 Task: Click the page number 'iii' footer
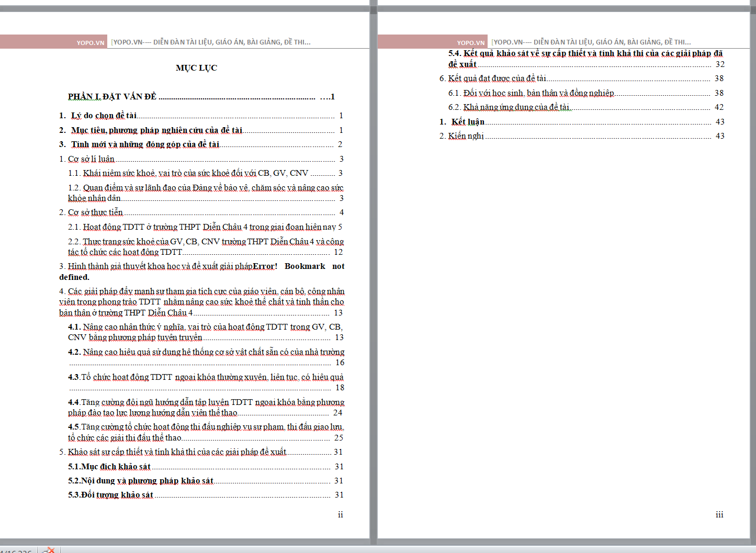coord(719,515)
